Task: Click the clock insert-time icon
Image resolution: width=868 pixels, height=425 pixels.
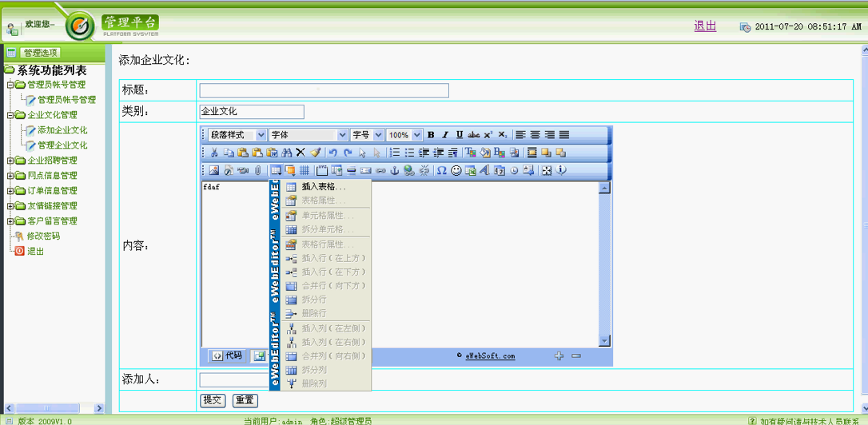Action: click(514, 171)
